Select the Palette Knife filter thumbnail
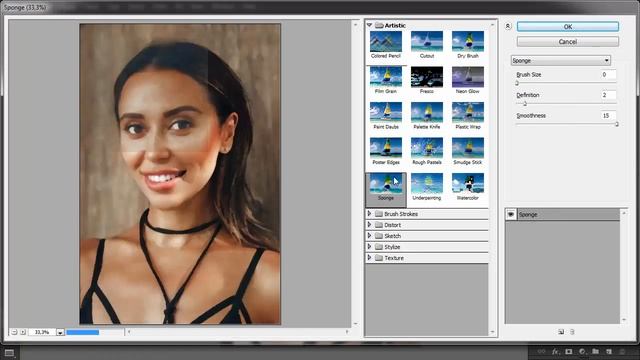Image resolution: width=640 pixels, height=360 pixels. coord(427,112)
